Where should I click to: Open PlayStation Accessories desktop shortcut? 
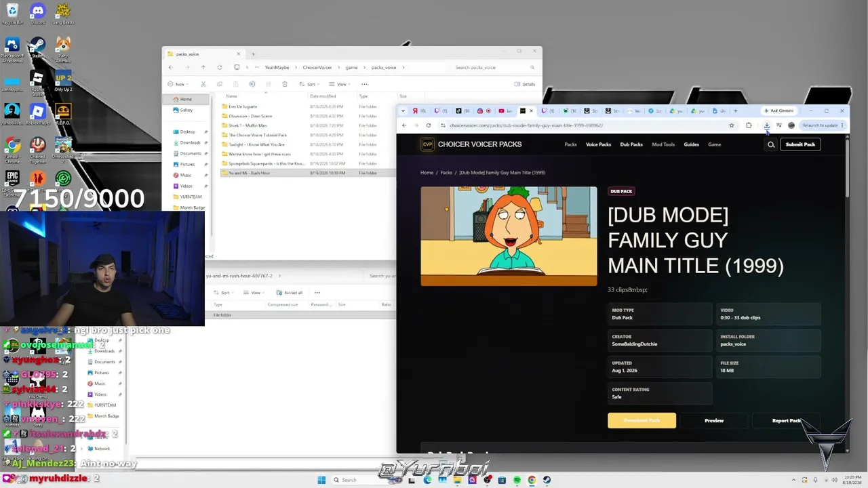(12, 49)
